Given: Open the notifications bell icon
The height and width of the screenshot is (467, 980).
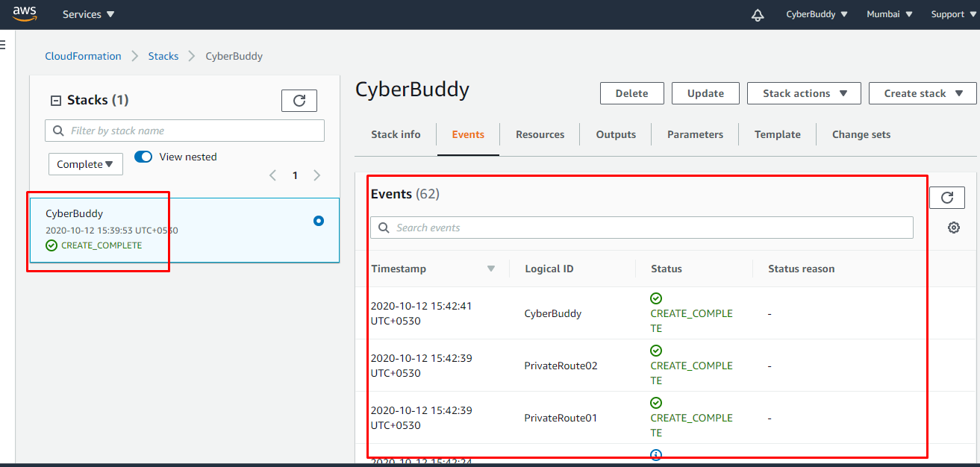Looking at the screenshot, I should coord(758,15).
